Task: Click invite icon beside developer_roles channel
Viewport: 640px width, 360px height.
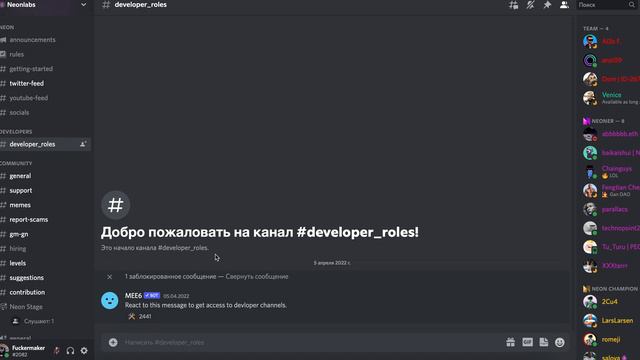Action: point(83,144)
